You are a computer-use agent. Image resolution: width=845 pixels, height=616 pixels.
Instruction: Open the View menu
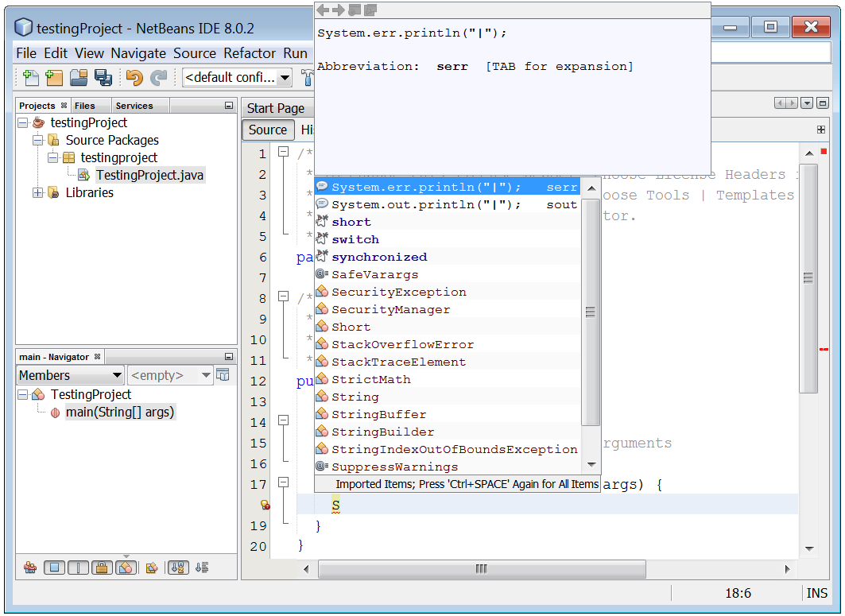point(89,53)
